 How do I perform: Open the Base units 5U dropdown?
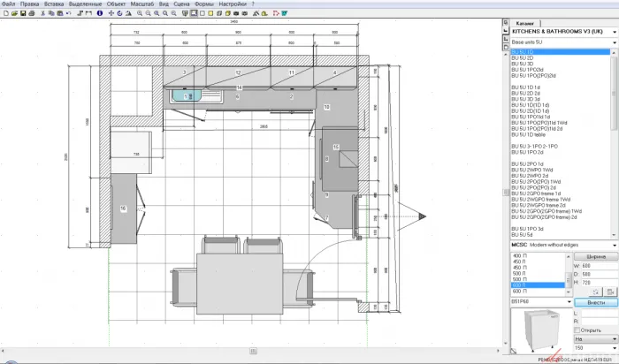[x=614, y=42]
